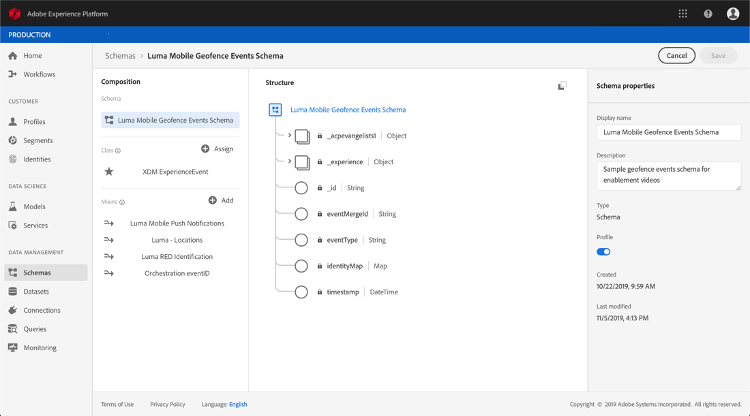
Task: Open Segments from sidebar
Action: pyautogui.click(x=38, y=140)
